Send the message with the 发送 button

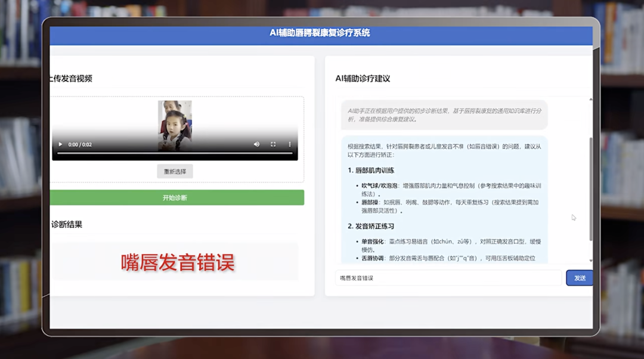(579, 278)
